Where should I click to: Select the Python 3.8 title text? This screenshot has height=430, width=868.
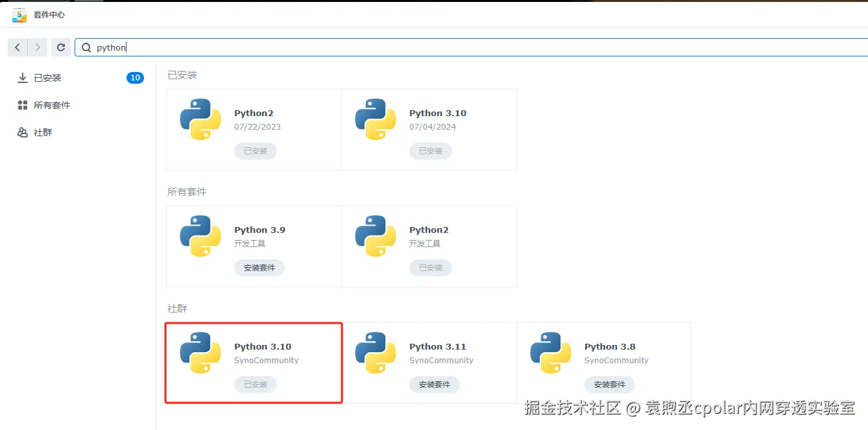tap(610, 347)
